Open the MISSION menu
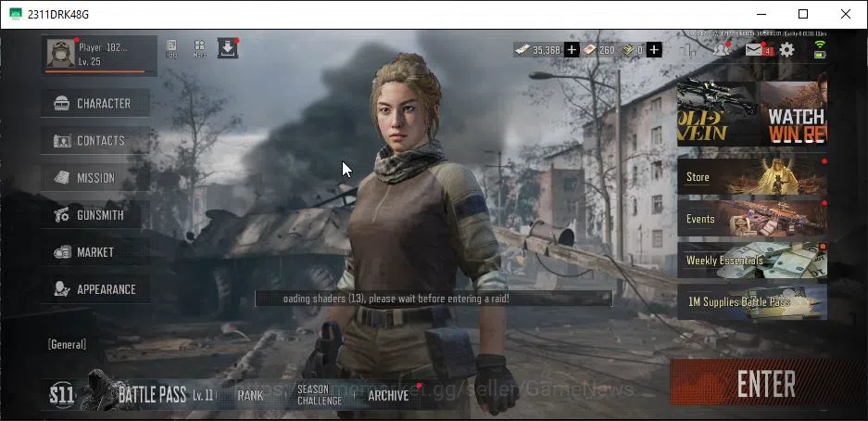The height and width of the screenshot is (421, 868). 95,178
